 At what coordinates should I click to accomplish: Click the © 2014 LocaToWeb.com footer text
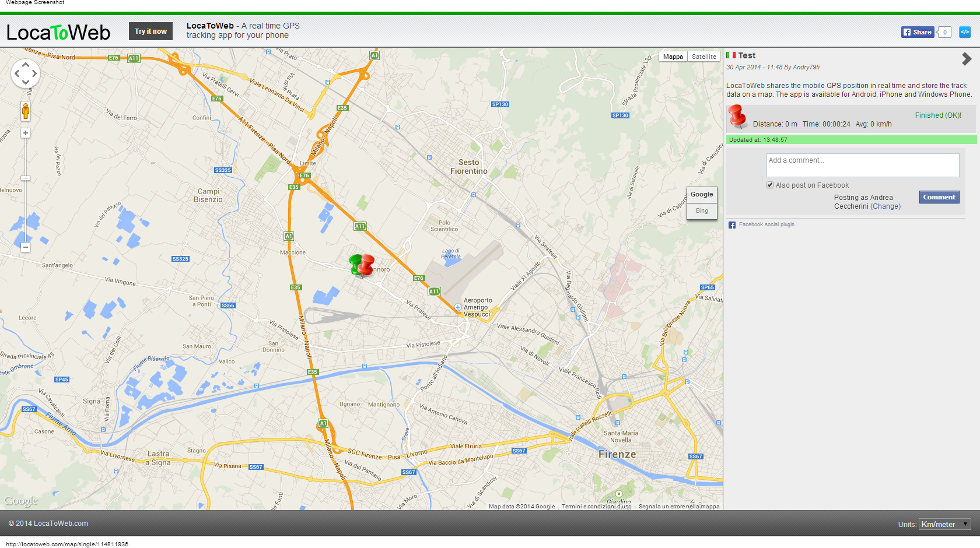click(x=48, y=524)
